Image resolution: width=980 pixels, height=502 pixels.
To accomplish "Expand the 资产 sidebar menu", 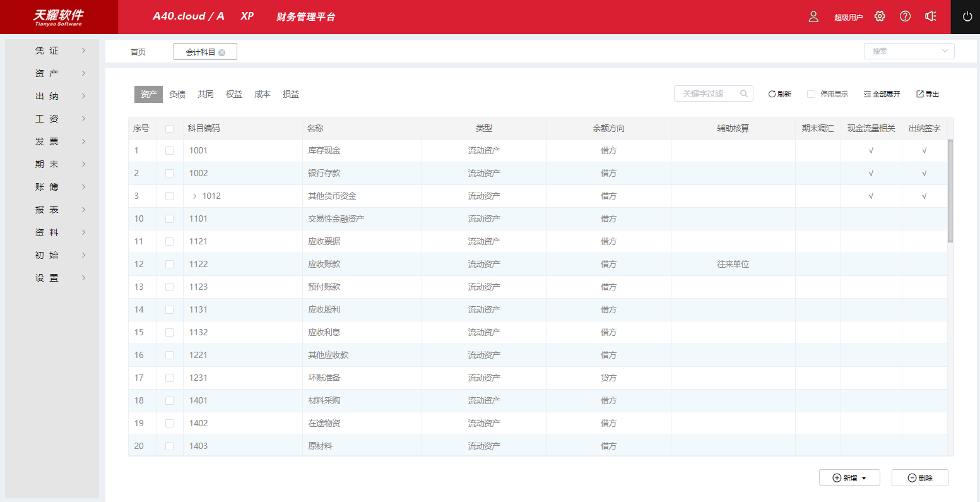I will pyautogui.click(x=52, y=73).
